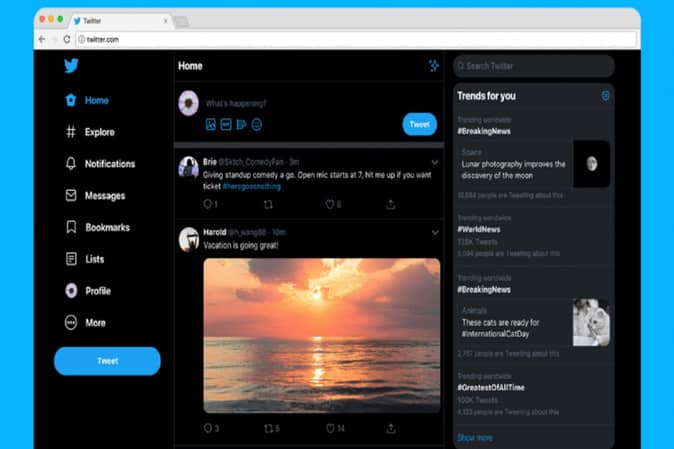Open Trends settings gear icon
Viewport: 674px width, 449px height.
tap(605, 96)
